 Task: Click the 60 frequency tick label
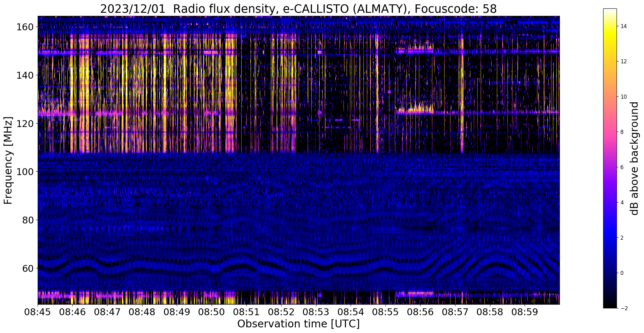point(27,268)
